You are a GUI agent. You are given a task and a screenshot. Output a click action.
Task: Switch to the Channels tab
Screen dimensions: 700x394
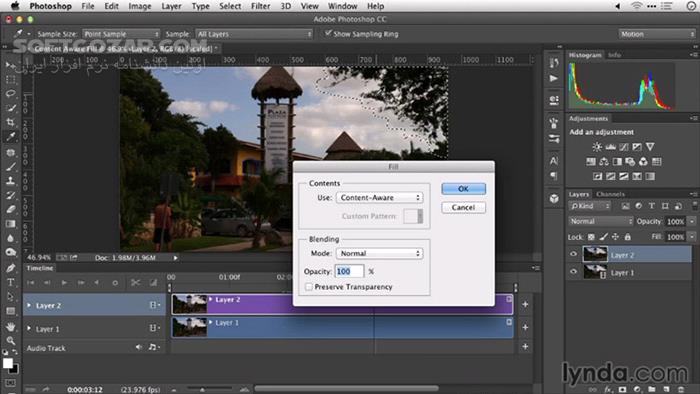610,194
